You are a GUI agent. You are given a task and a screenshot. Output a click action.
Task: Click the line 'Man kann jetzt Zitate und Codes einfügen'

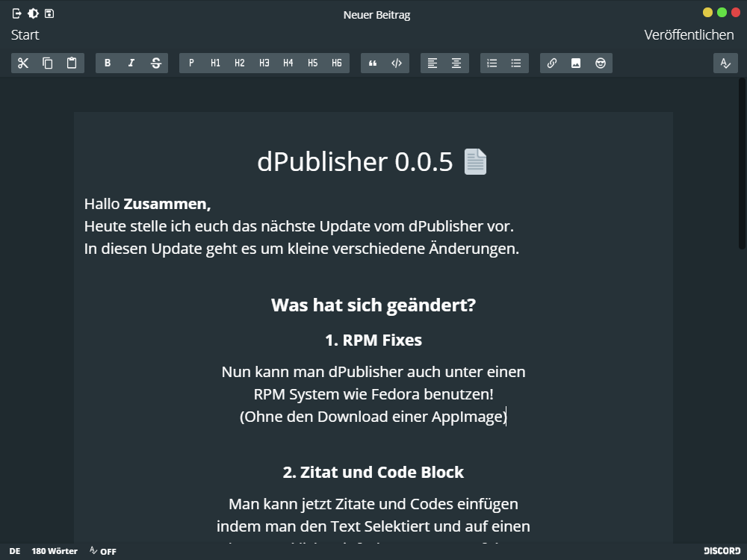pos(373,504)
